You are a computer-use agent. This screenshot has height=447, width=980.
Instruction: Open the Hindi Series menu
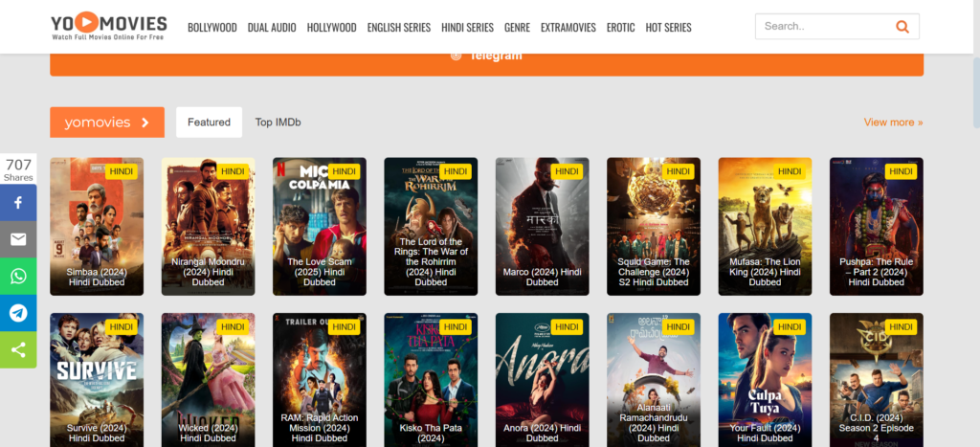467,28
